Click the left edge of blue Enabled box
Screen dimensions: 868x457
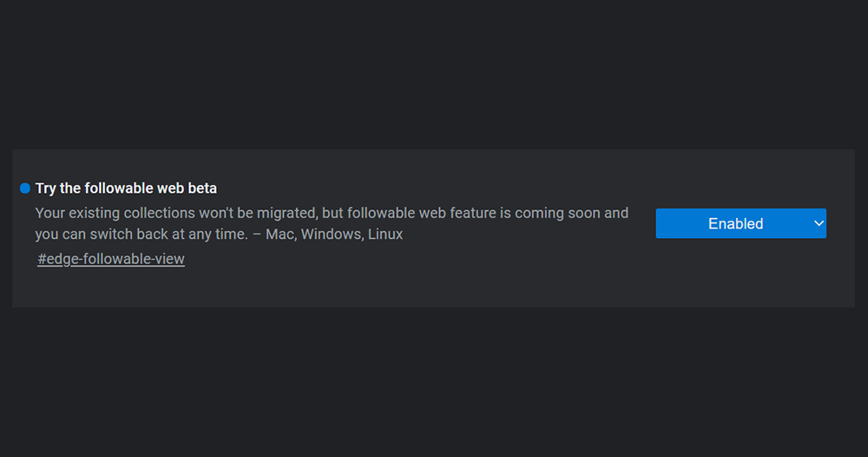coord(660,223)
